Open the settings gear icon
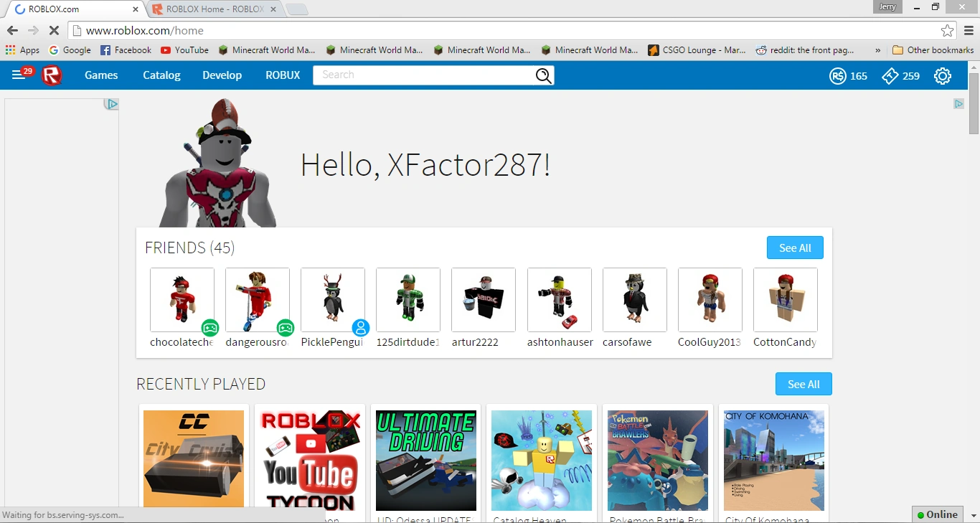The height and width of the screenshot is (523, 980). (942, 76)
